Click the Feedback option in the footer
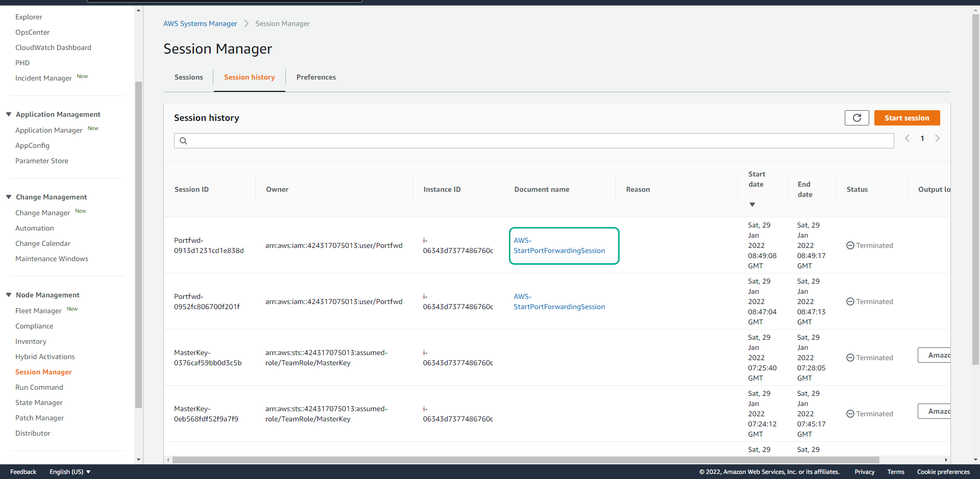The width and height of the screenshot is (980, 479). [x=23, y=472]
